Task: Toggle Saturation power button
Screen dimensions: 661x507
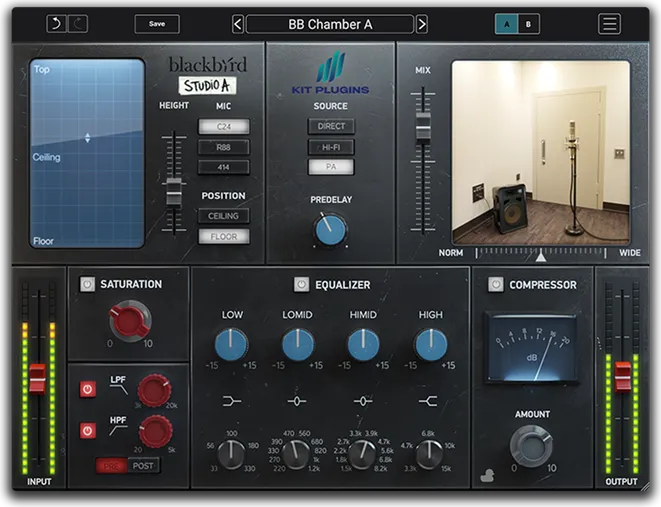Action: pyautogui.click(x=87, y=284)
